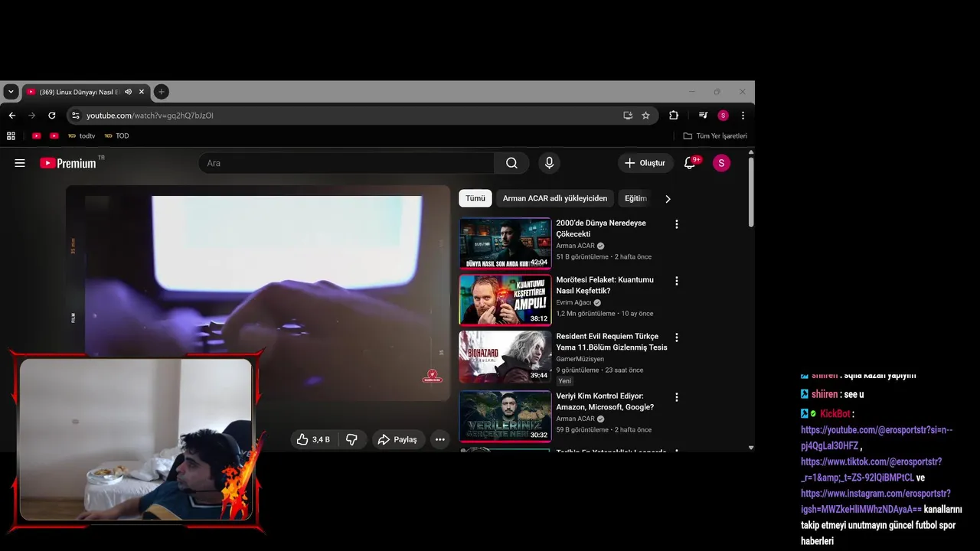
Task: Bookmark this page with star icon
Action: [x=645, y=116]
